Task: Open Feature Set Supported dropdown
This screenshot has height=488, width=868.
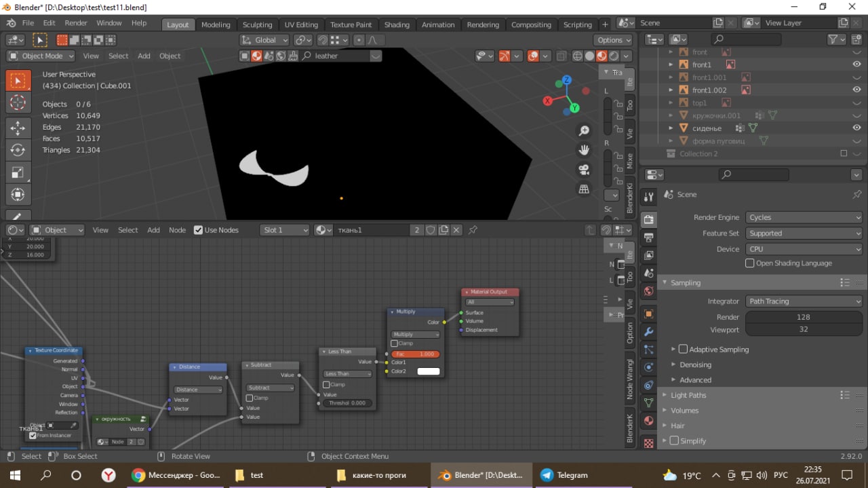Action: pyautogui.click(x=804, y=233)
